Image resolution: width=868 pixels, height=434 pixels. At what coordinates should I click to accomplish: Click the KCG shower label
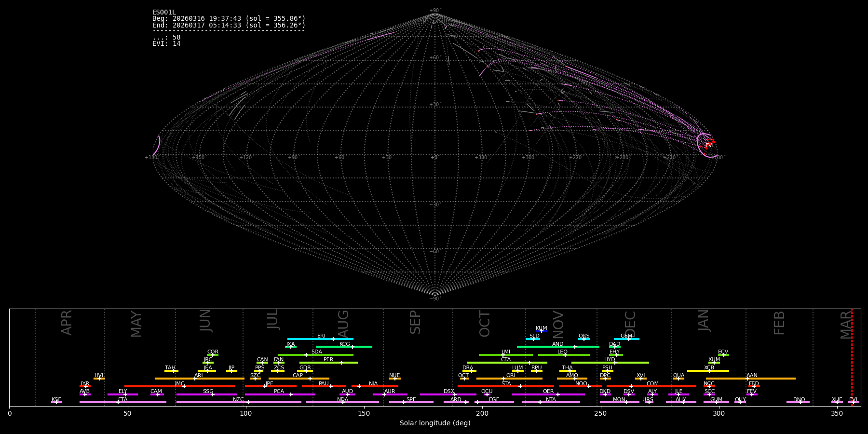pyautogui.click(x=345, y=344)
